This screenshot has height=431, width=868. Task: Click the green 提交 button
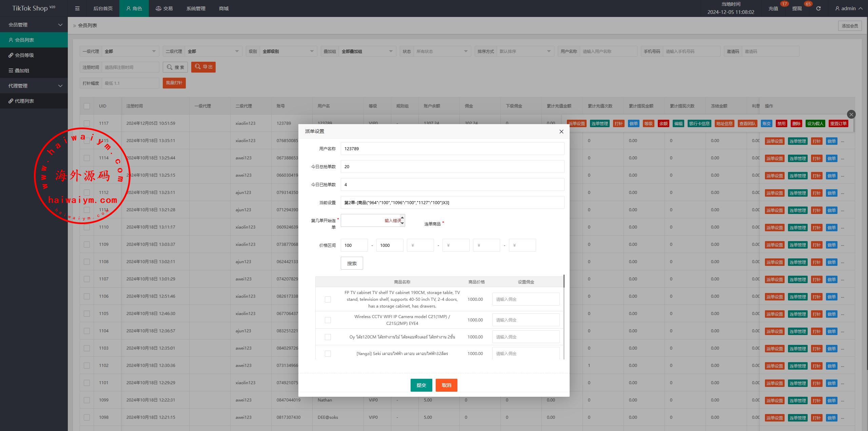pos(421,385)
